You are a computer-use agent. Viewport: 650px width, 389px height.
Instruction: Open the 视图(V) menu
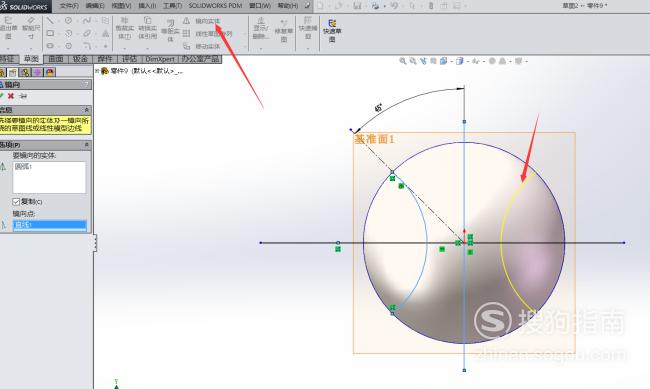click(x=121, y=6)
